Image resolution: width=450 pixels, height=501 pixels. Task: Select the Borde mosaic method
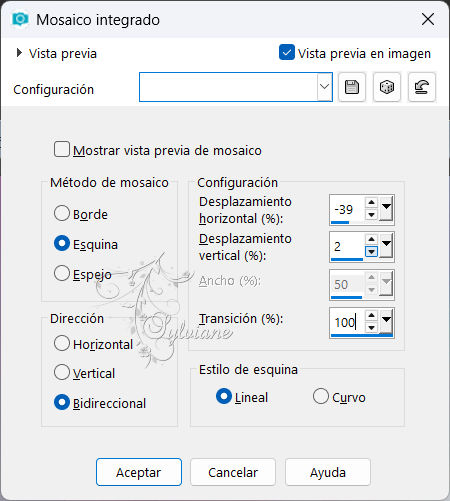(x=62, y=213)
